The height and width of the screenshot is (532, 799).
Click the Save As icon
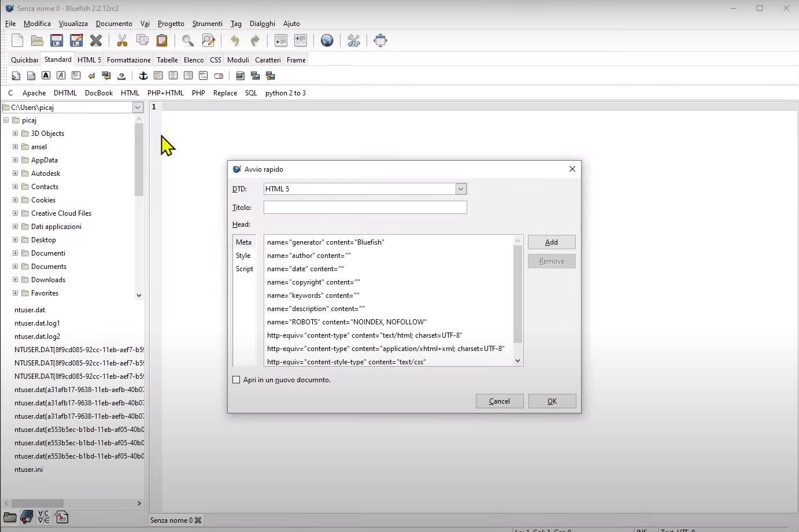(76, 40)
